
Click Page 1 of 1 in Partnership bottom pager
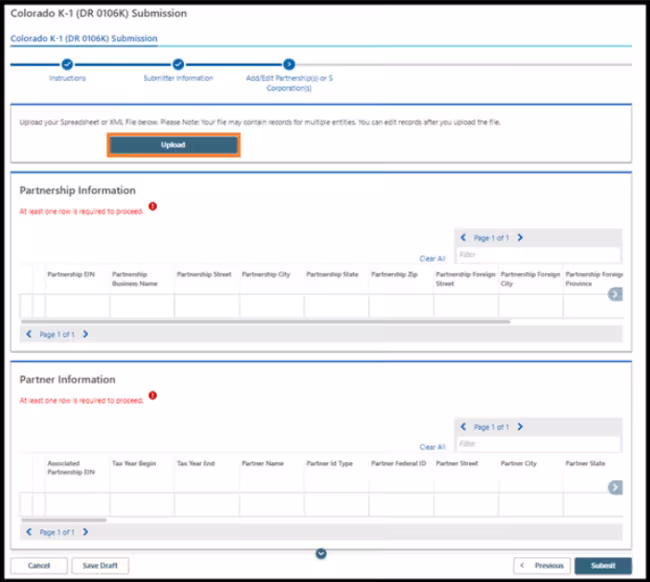pyautogui.click(x=57, y=335)
